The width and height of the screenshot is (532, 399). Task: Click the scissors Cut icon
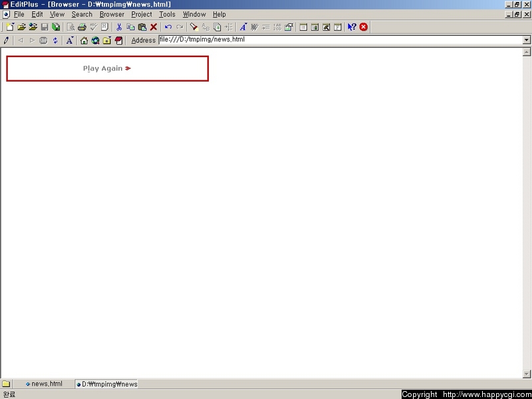[x=119, y=27]
